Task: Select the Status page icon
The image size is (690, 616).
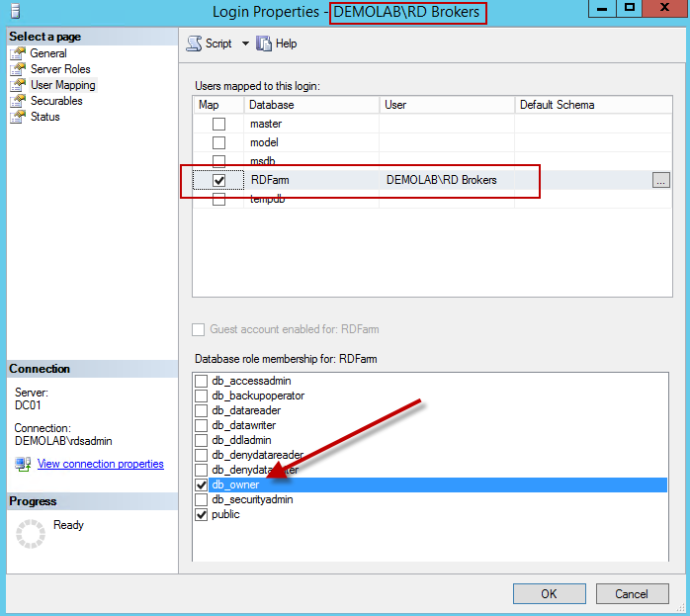Action: click(18, 117)
